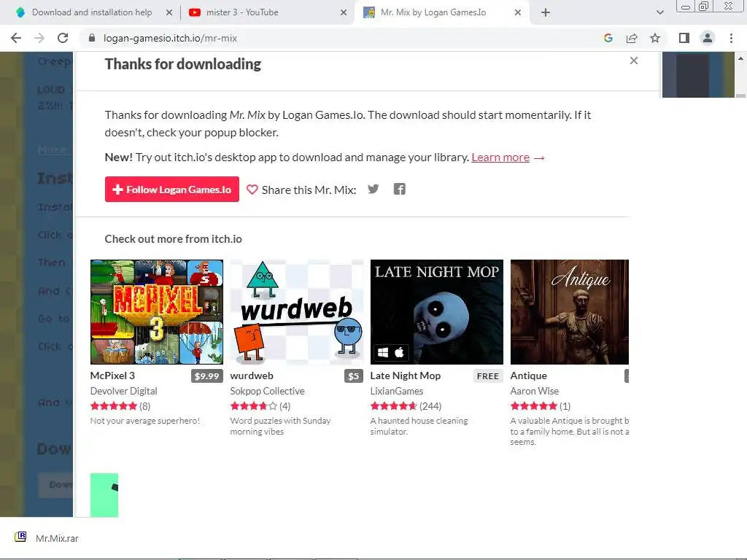Open Devolver Digital author page

pos(123,391)
